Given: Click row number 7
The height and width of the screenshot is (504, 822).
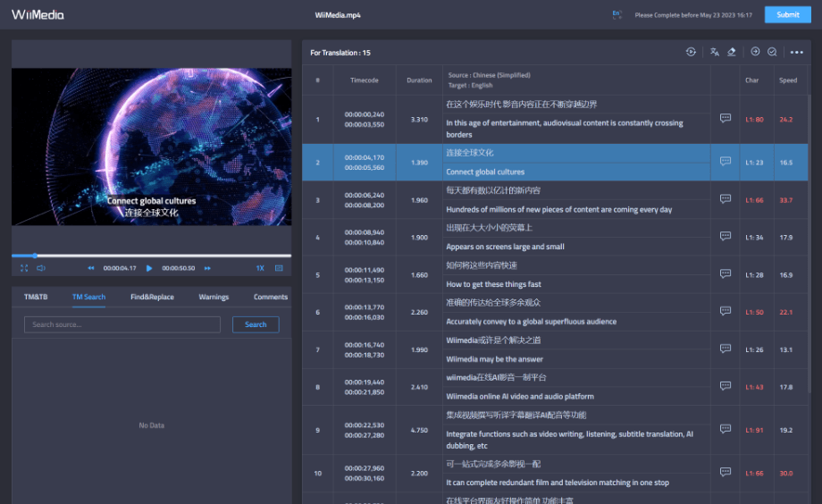Looking at the screenshot, I should pyautogui.click(x=318, y=349).
